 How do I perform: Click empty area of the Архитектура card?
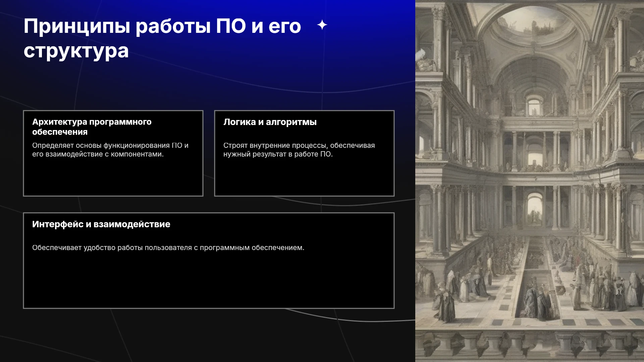coord(113,178)
